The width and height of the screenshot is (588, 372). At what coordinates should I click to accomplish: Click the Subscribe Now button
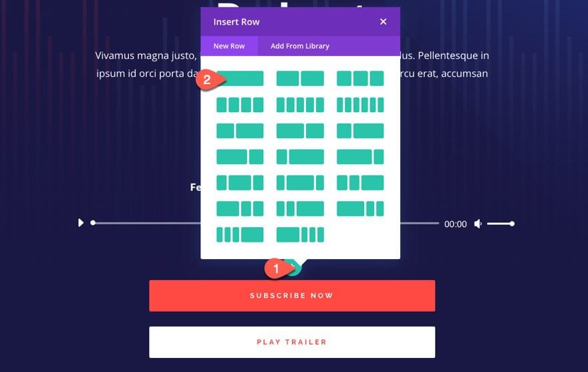point(292,296)
